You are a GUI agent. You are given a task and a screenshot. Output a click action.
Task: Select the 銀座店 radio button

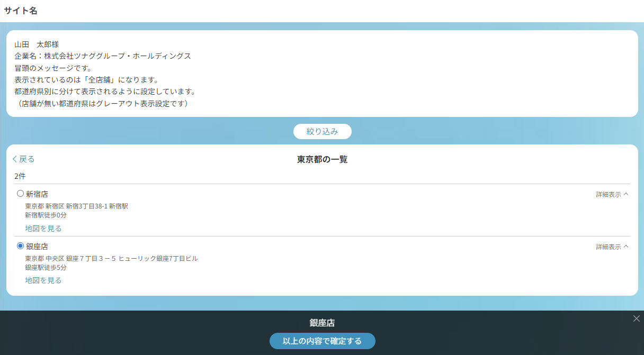tap(21, 246)
